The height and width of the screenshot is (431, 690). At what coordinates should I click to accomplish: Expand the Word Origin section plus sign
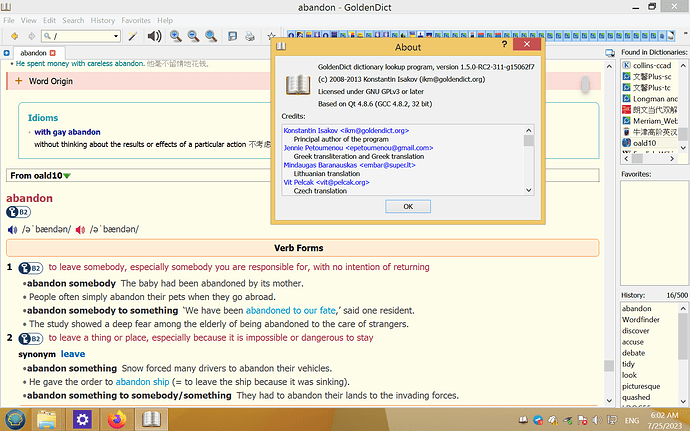tap(18, 81)
